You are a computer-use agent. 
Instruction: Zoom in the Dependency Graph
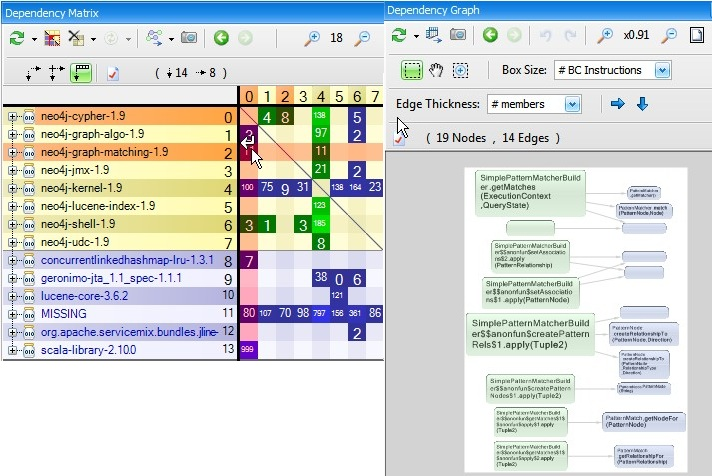(605, 35)
